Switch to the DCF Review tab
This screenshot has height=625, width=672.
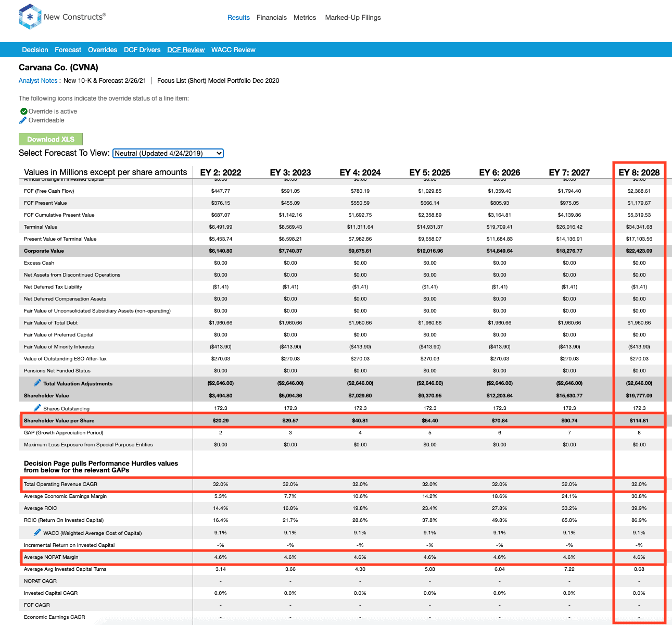pos(186,50)
